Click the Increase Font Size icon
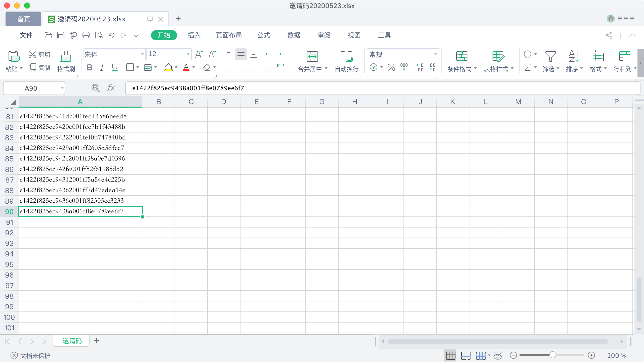This screenshot has height=362, width=644. coord(199,54)
